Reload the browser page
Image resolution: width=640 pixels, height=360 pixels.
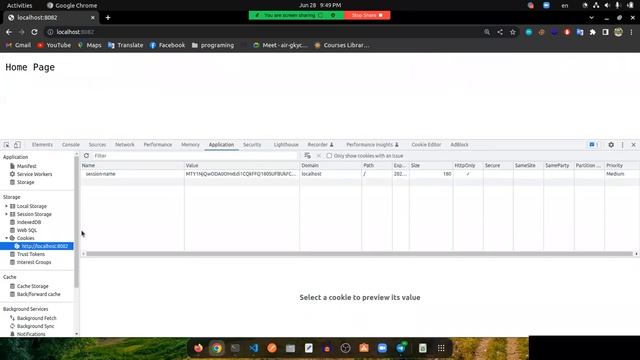[34, 32]
